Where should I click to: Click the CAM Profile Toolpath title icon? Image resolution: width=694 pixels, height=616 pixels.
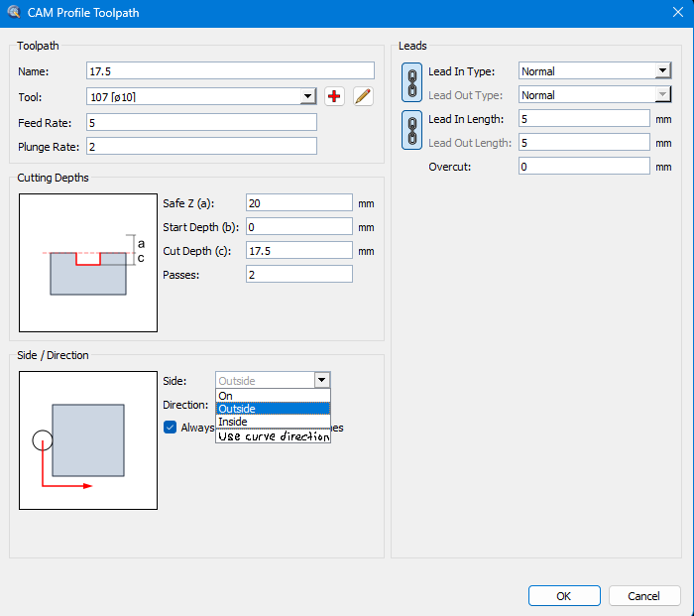(13, 13)
